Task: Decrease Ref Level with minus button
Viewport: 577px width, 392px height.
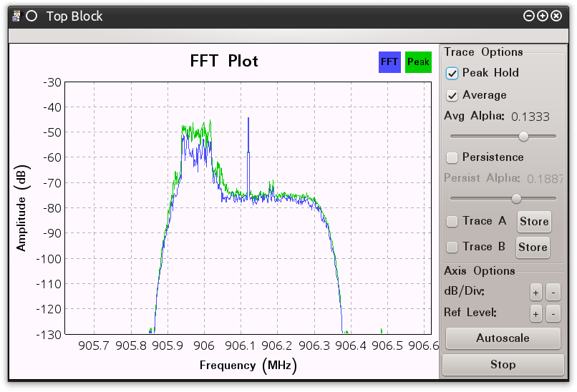Action: [553, 313]
